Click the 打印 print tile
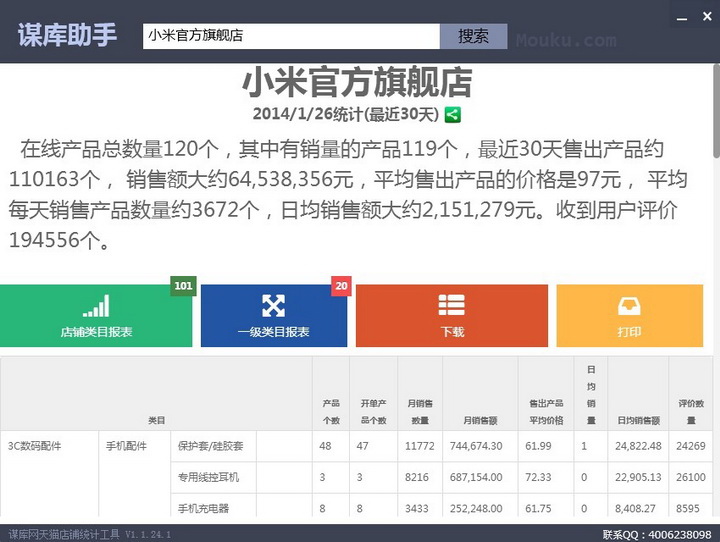Viewport: 720px width, 542px height. [630, 316]
